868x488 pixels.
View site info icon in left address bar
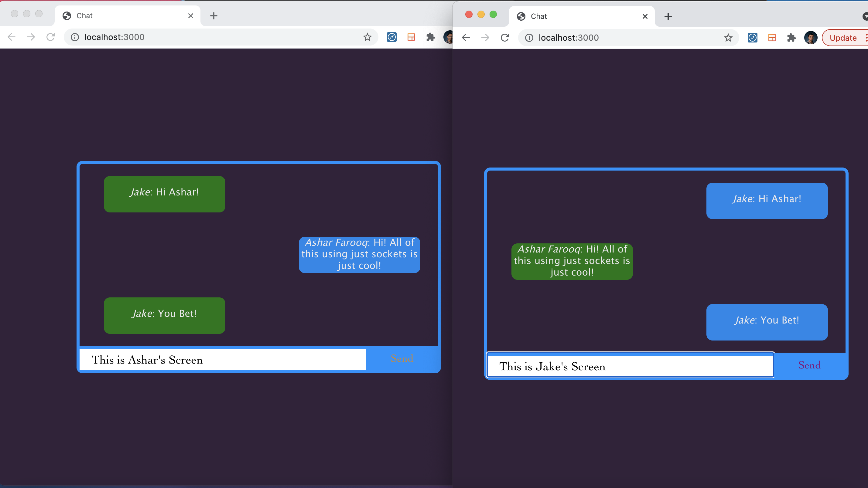(x=75, y=37)
